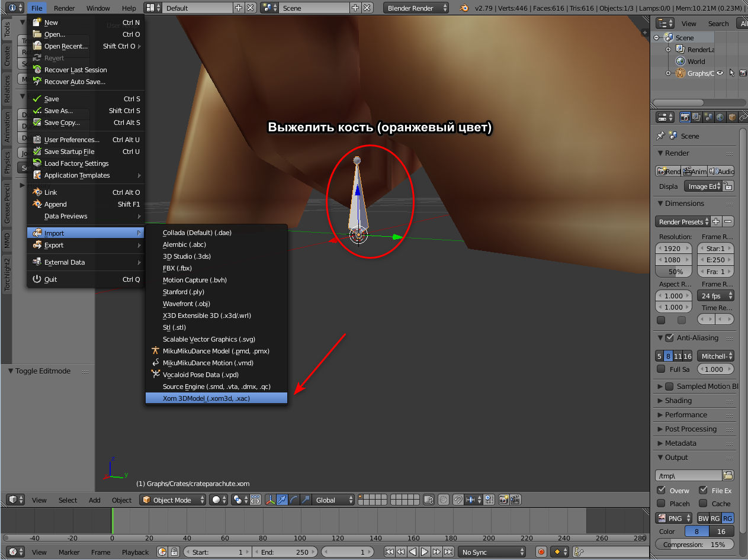
Task: Open the Render Layers properties tab icon
Action: pos(696,117)
